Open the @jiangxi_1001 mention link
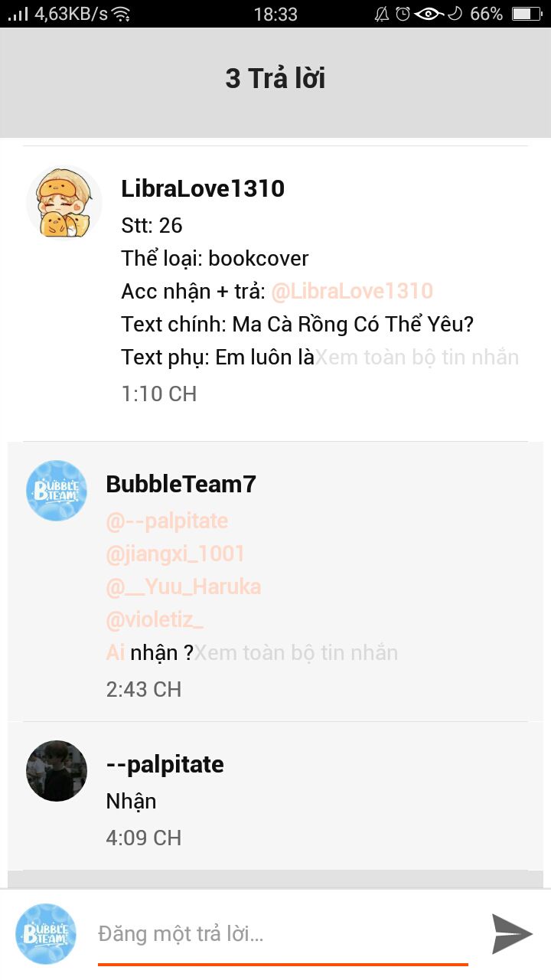The width and height of the screenshot is (551, 980). (175, 554)
